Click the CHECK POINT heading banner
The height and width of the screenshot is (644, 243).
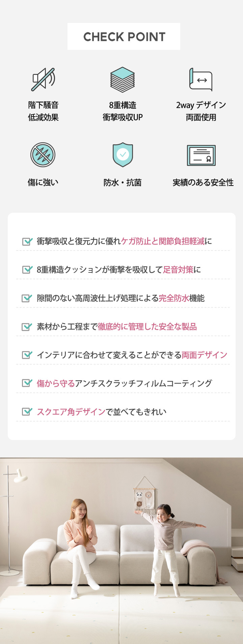(124, 36)
